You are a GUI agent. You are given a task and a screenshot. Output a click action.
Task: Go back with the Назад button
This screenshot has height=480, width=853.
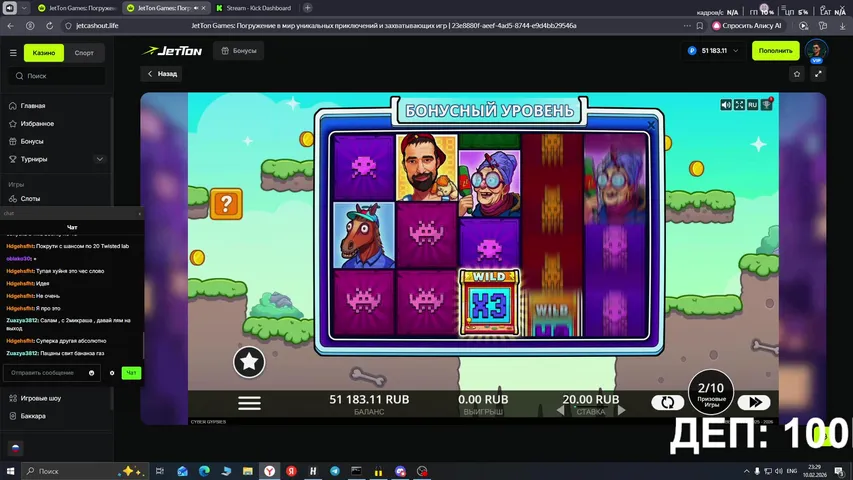(162, 73)
